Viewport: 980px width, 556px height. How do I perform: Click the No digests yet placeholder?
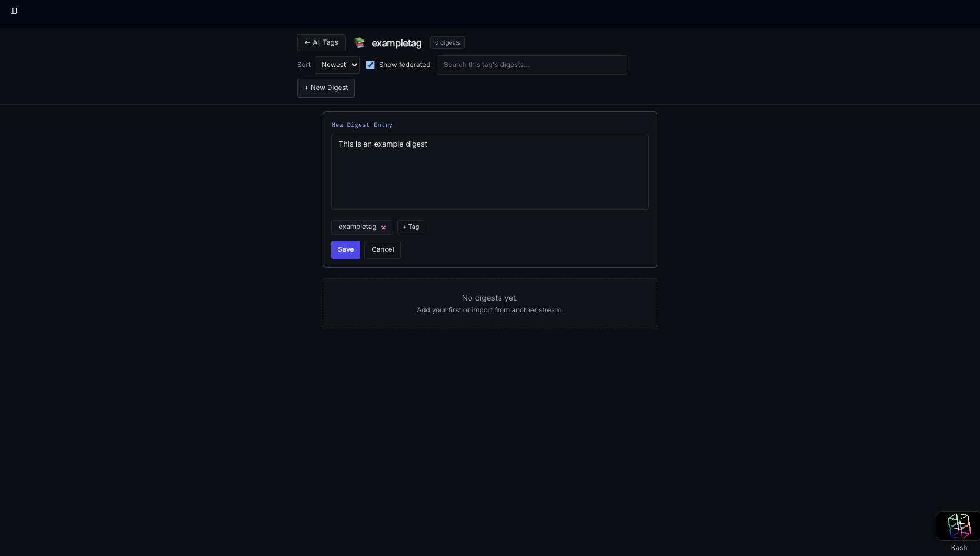(489, 298)
